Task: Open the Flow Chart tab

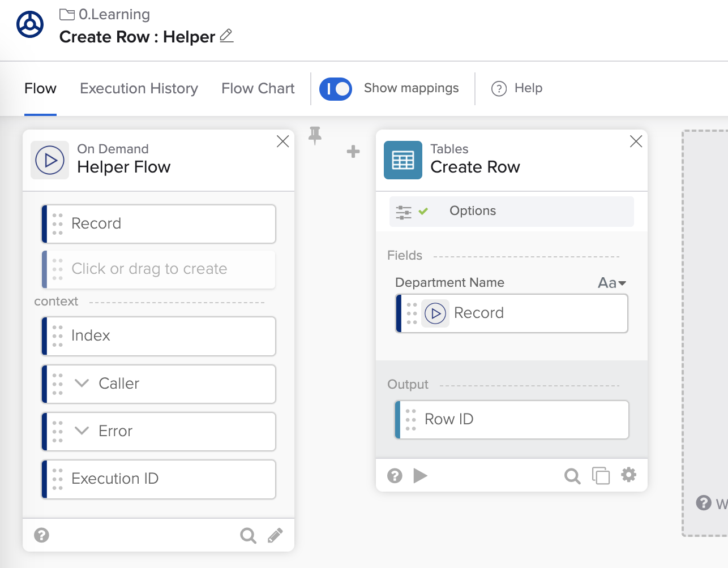Action: tap(258, 88)
